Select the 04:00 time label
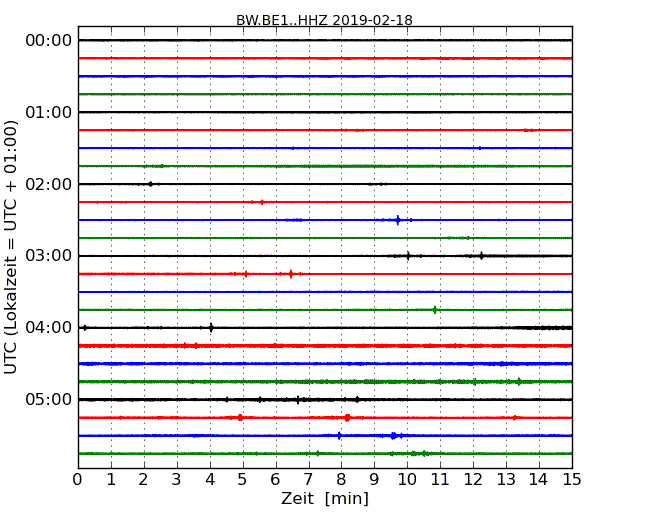The height and width of the screenshot is (520, 650). (x=49, y=328)
